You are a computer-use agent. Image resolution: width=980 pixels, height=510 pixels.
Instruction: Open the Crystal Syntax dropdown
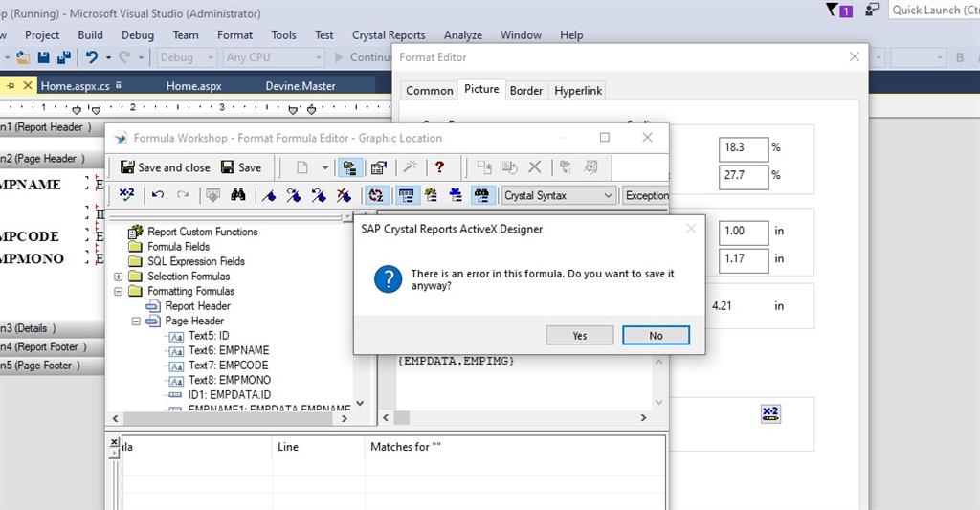click(559, 195)
